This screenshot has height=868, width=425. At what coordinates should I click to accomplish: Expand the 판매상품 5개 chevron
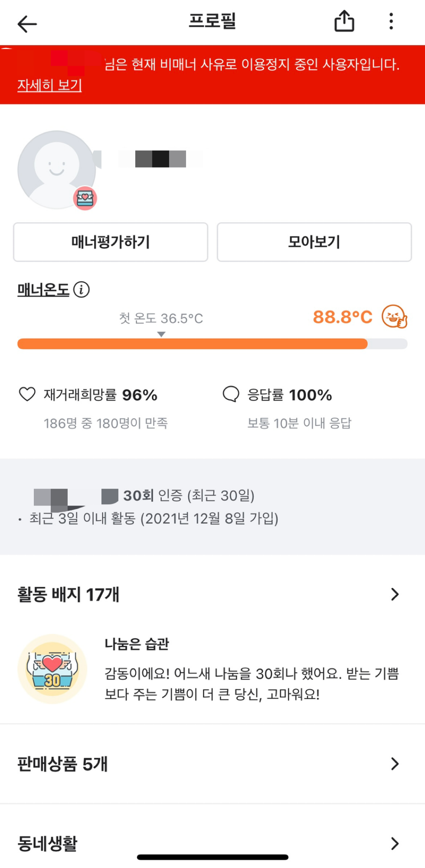point(395,764)
